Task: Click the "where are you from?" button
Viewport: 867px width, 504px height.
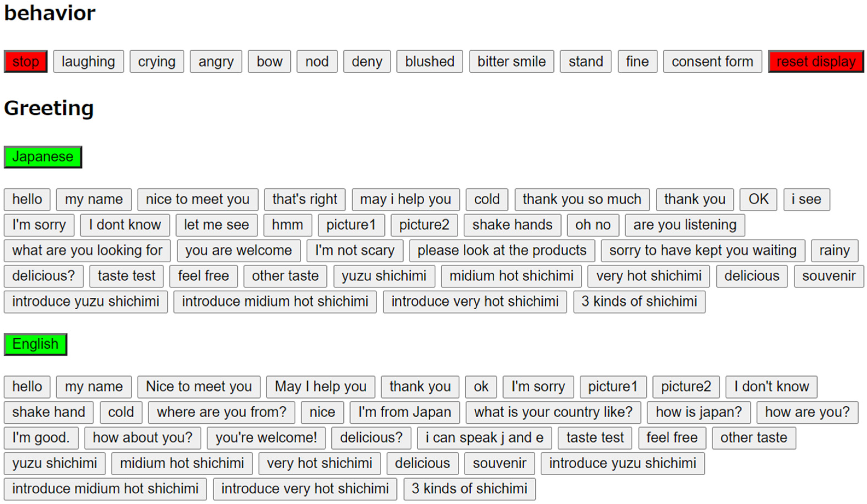Action: (221, 412)
